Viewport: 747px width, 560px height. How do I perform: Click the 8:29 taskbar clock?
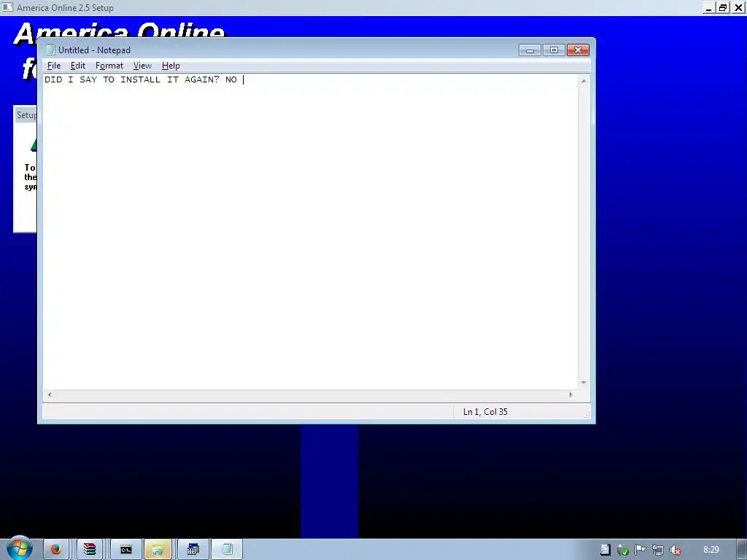click(x=711, y=550)
